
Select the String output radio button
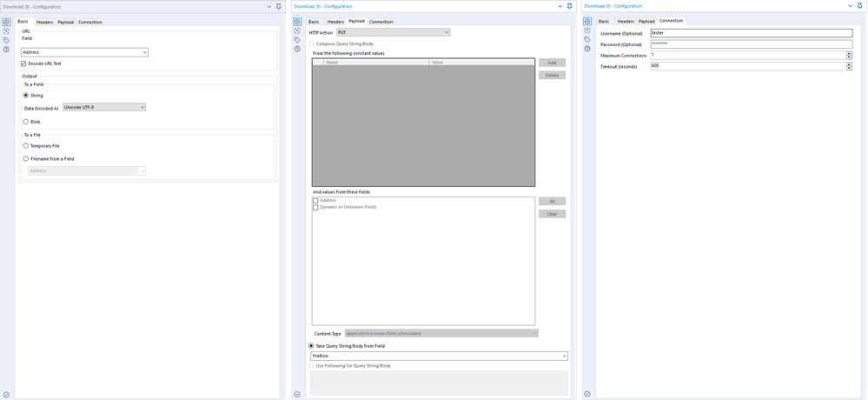pos(26,96)
